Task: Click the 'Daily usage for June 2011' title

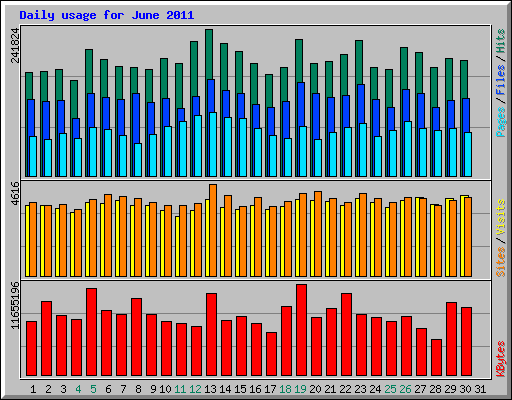Action: 107,15
